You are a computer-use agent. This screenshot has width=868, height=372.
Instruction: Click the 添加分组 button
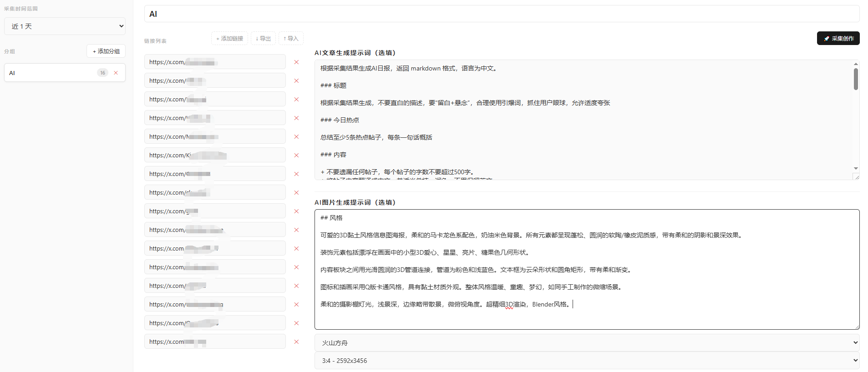click(x=106, y=51)
